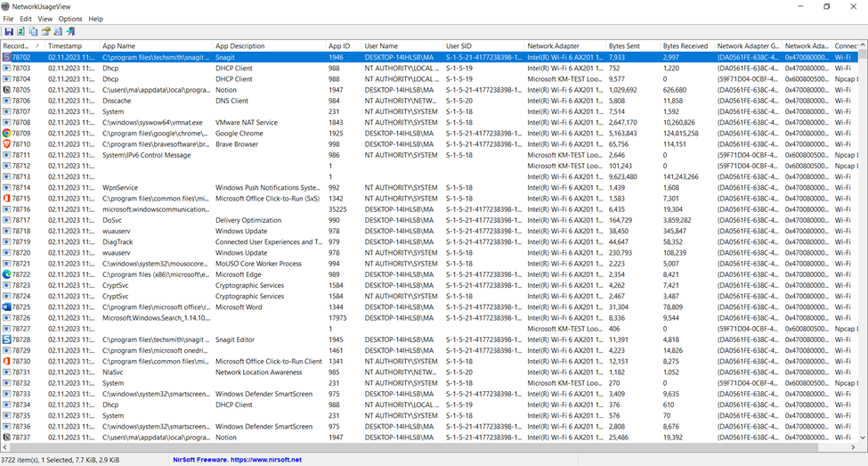Select the Brave Browser icon in record 78710
The width and height of the screenshot is (868, 466).
(7, 143)
